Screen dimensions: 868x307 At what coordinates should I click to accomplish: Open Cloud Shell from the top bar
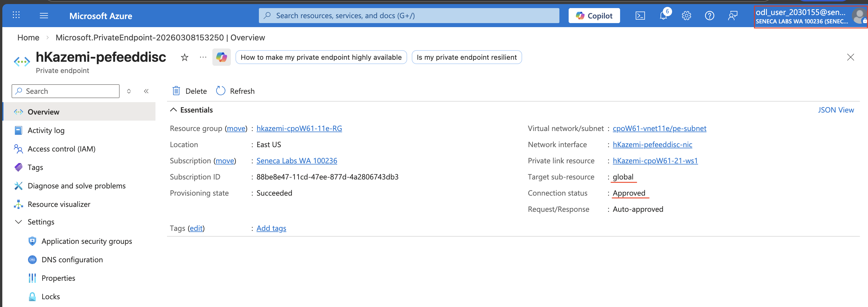coord(640,16)
